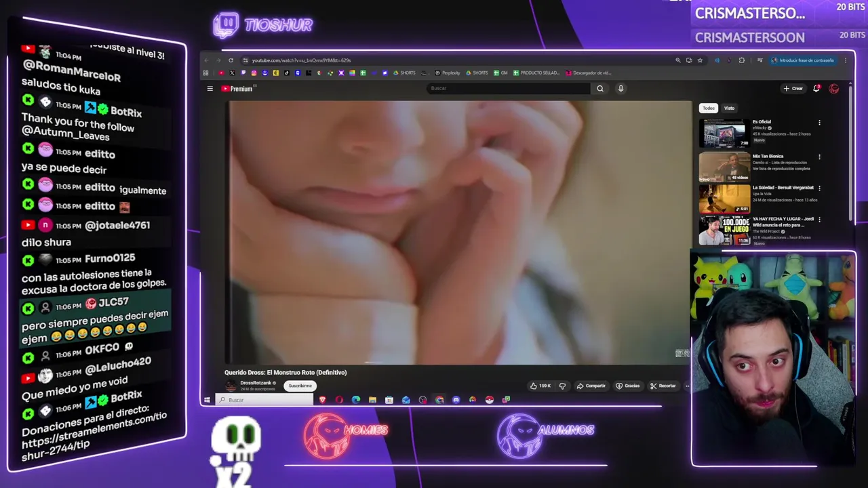Open the YouTube account avatar menu
868x488 pixels.
coord(834,89)
